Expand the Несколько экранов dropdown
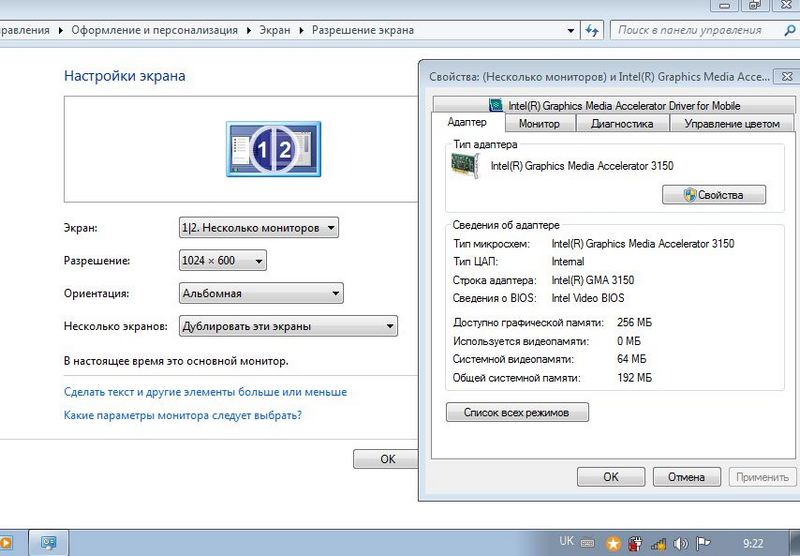This screenshot has height=556, width=800. (x=287, y=326)
